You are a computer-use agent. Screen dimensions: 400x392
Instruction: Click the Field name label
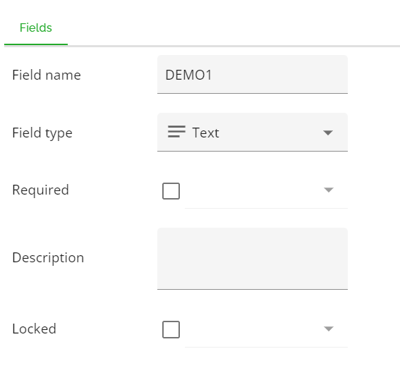pos(46,75)
